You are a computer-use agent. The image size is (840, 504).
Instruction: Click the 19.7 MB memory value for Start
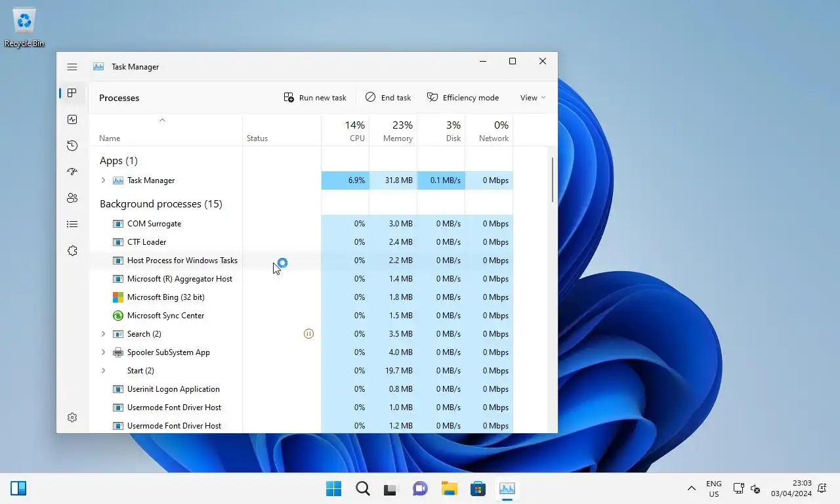pyautogui.click(x=399, y=371)
